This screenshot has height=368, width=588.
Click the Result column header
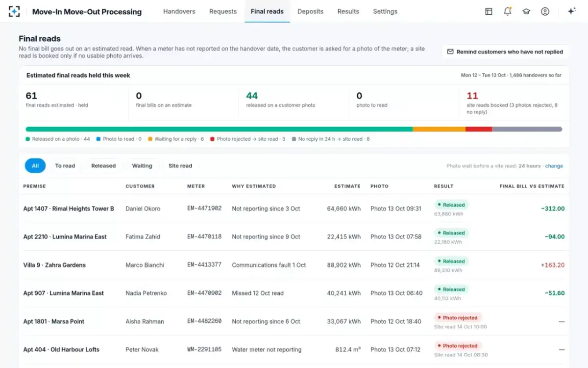coord(443,186)
